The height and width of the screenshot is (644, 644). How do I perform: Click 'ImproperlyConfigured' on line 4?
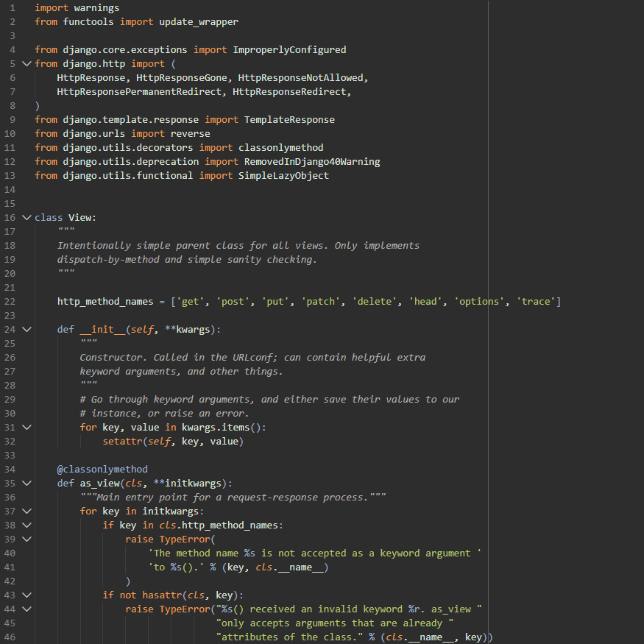tap(289, 50)
